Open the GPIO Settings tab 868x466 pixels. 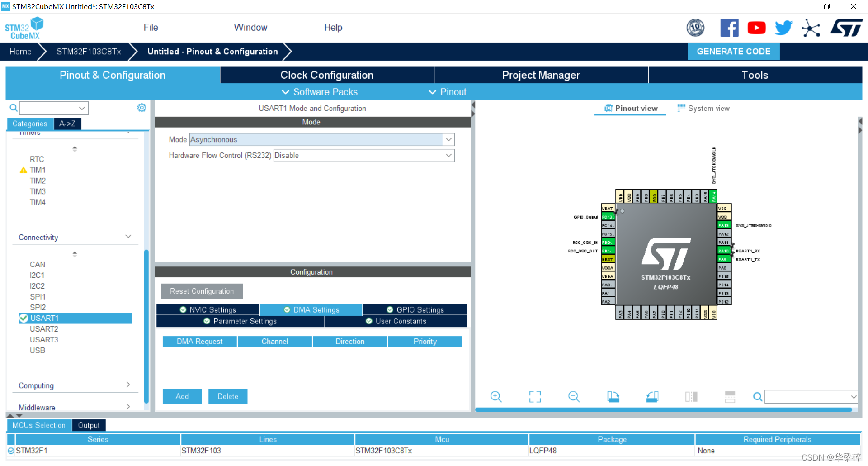coord(415,310)
